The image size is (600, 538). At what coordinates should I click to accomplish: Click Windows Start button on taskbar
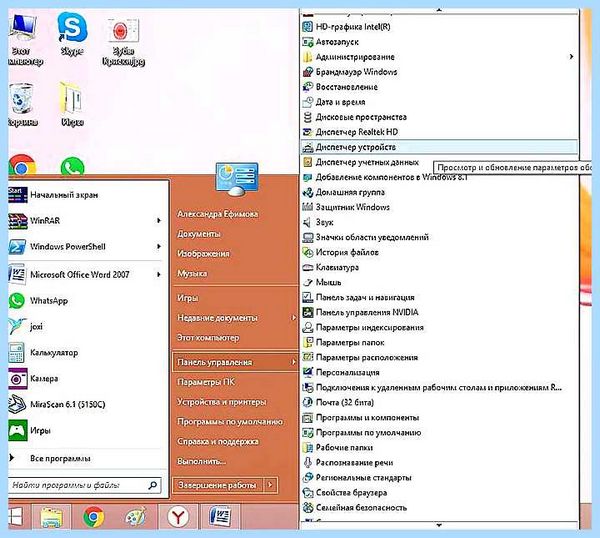pyautogui.click(x=15, y=517)
